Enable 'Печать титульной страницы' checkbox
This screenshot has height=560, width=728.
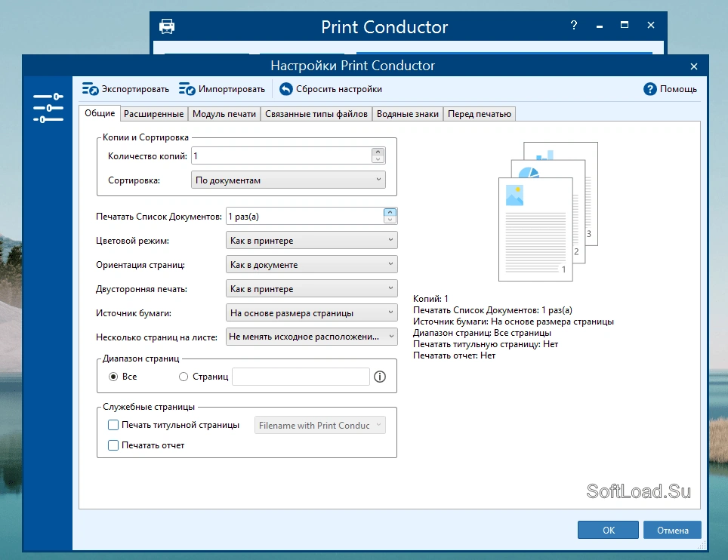click(113, 425)
